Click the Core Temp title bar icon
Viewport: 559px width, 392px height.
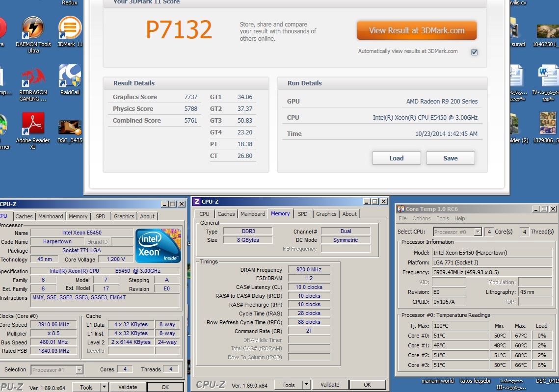400,209
